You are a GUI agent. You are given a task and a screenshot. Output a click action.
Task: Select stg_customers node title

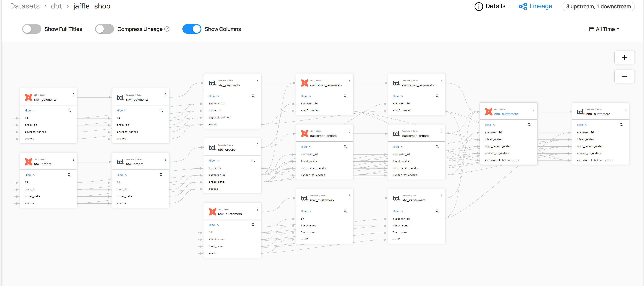[x=414, y=200]
